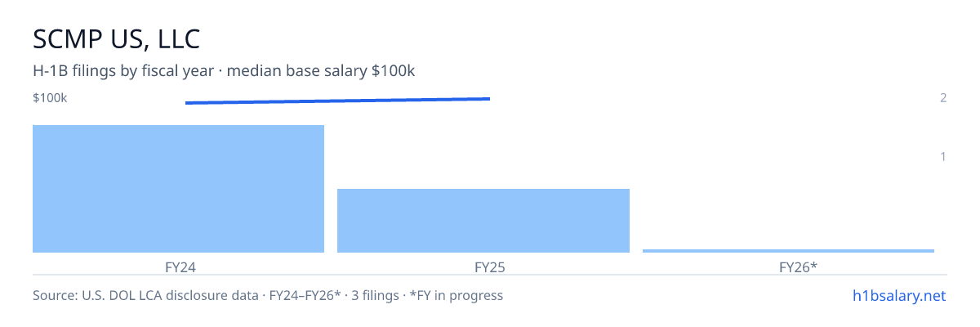Click the FY24 filings bar
Image resolution: width=980 pixels, height=327 pixels.
point(178,189)
